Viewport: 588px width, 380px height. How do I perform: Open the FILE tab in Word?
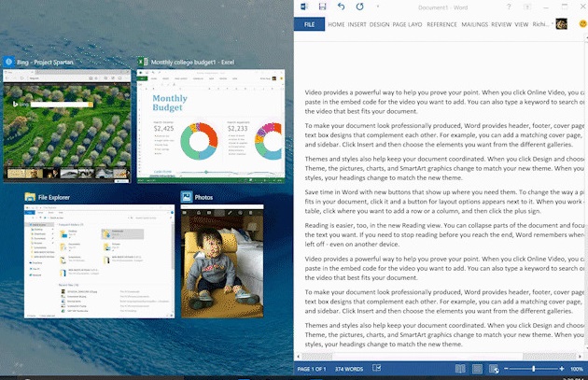coord(309,24)
